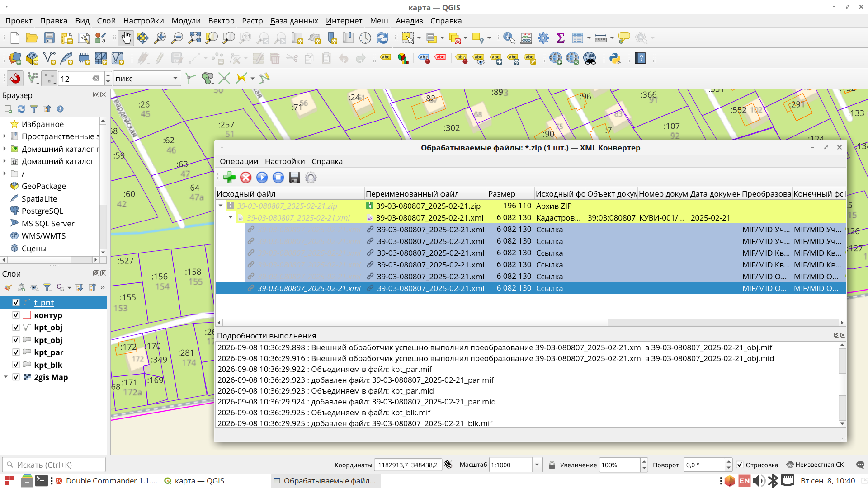Collapse the cadastral xml row in XML Converter
Image resolution: width=868 pixels, height=488 pixels.
point(231,218)
